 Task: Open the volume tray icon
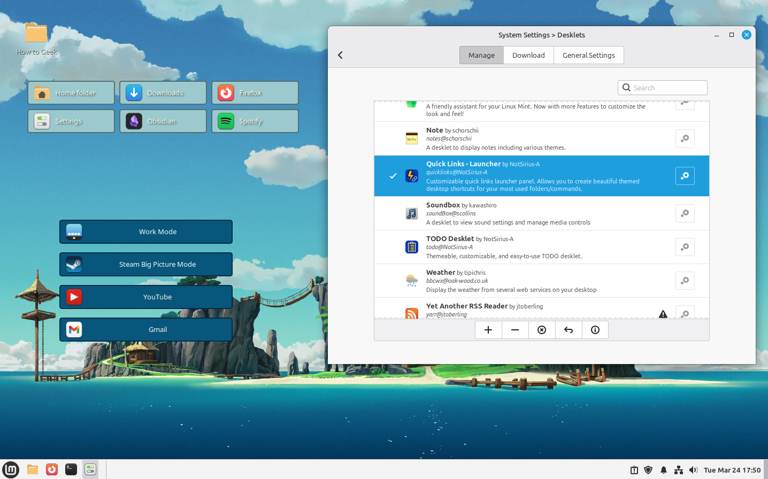click(693, 470)
